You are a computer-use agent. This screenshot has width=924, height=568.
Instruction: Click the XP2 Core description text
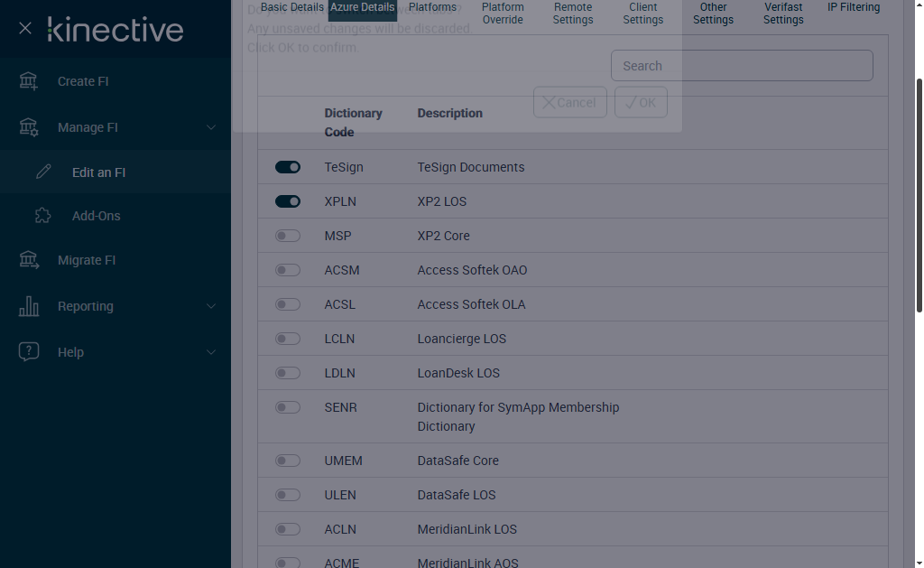(444, 236)
